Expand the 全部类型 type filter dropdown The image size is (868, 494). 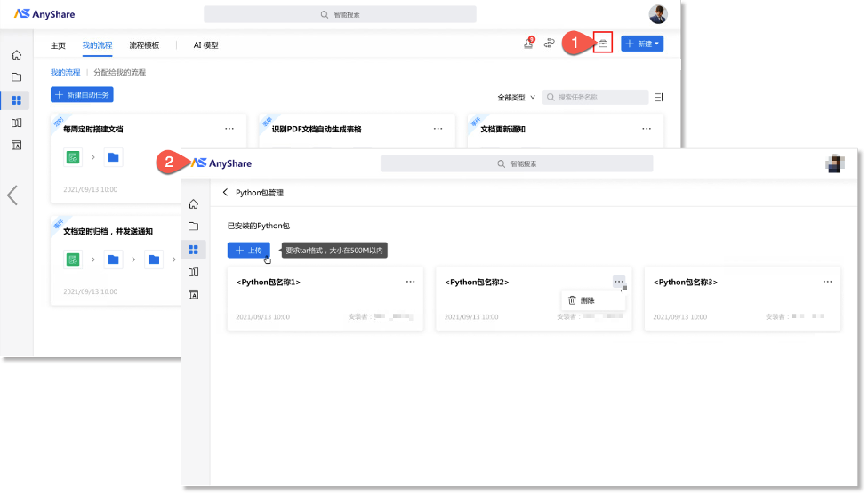click(x=516, y=97)
